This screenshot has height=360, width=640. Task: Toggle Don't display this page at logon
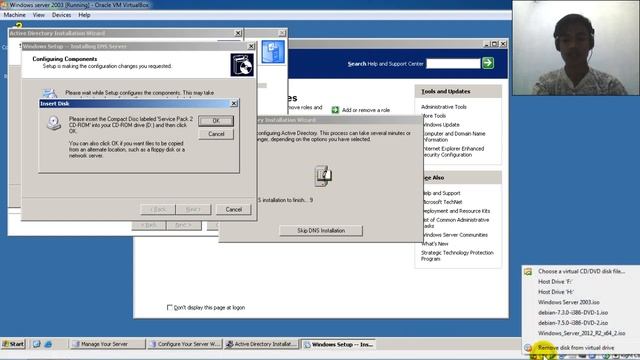pos(170,307)
